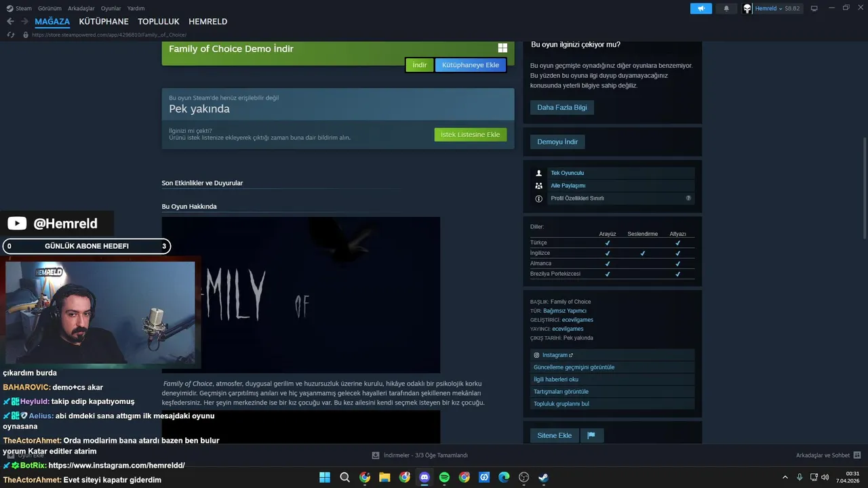Click Topluluk gruplarını bul link
The height and width of the screenshot is (488, 868).
point(612,404)
